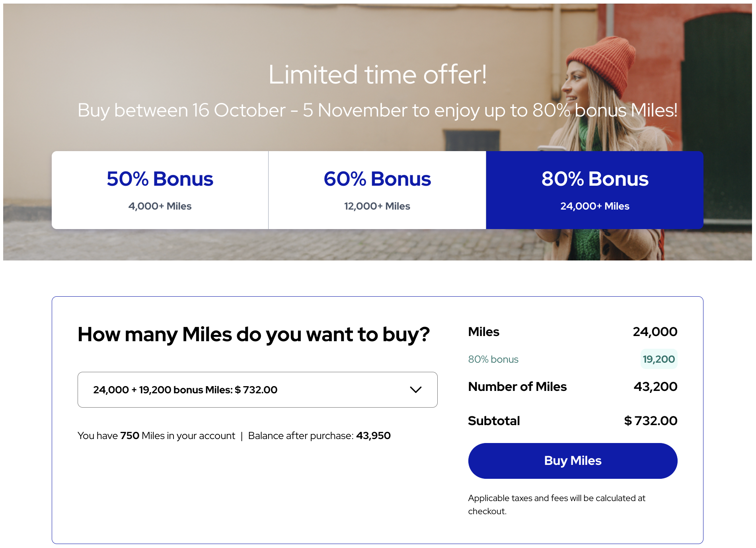Click the bold "Subtotal" label
Viewport: 756px width, 548px height.
click(494, 421)
